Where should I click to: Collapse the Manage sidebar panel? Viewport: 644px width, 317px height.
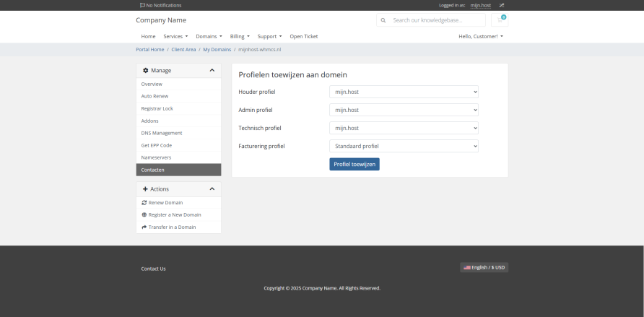[212, 71]
